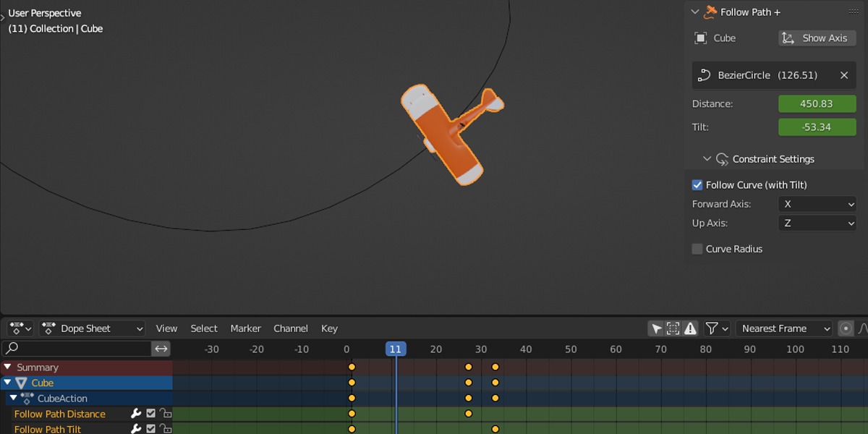Select the arrow cursor tool in Dope Sheet header
868x434 pixels.
pos(656,328)
